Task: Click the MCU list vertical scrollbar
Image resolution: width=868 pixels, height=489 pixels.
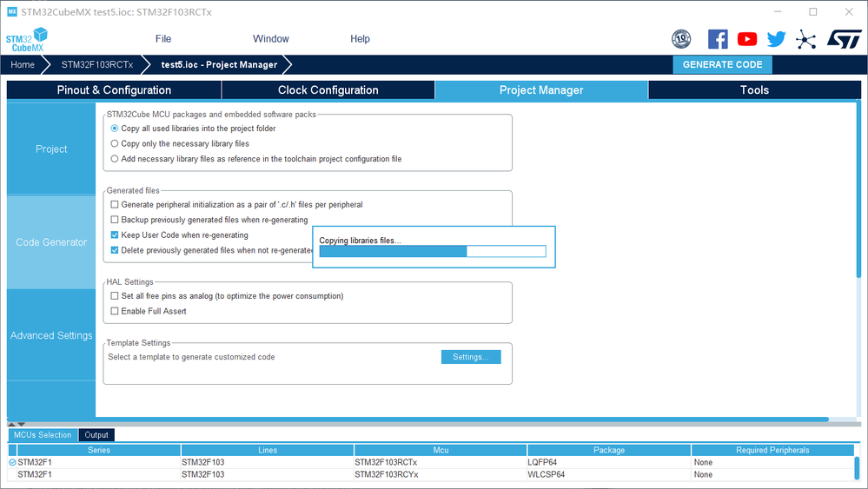Action: 857,468
